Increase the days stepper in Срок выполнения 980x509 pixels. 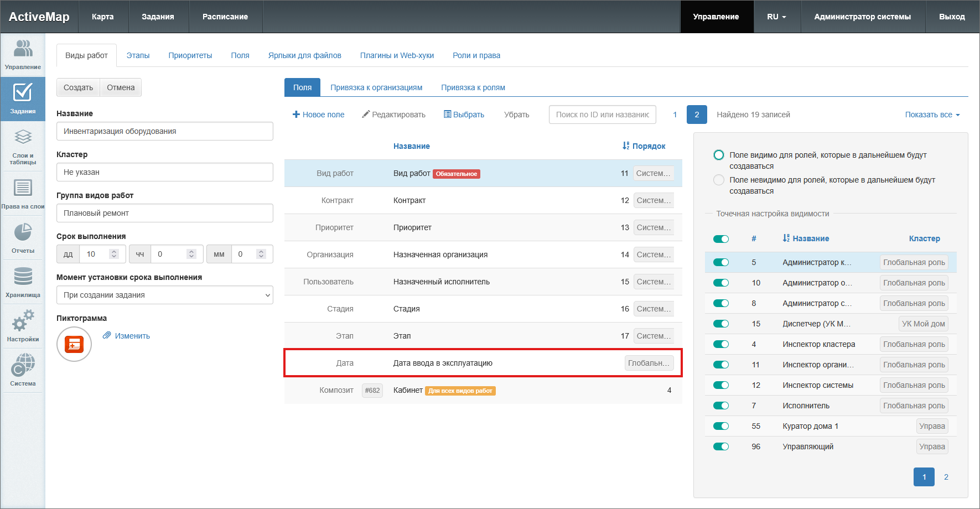(114, 251)
